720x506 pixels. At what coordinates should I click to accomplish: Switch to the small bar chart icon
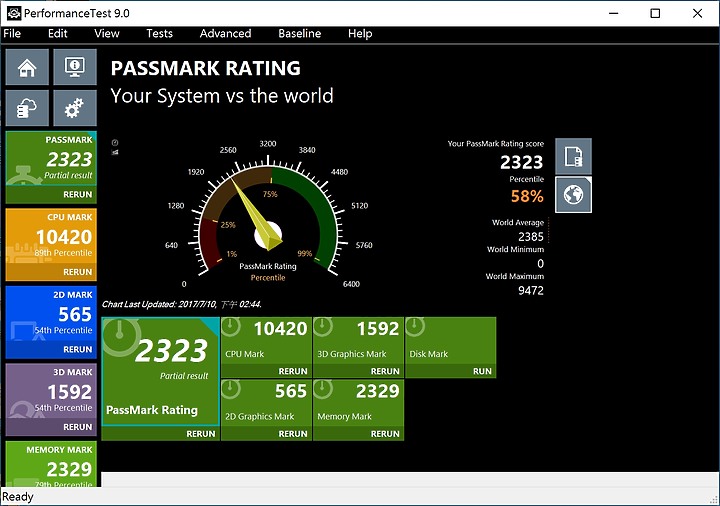[115, 152]
